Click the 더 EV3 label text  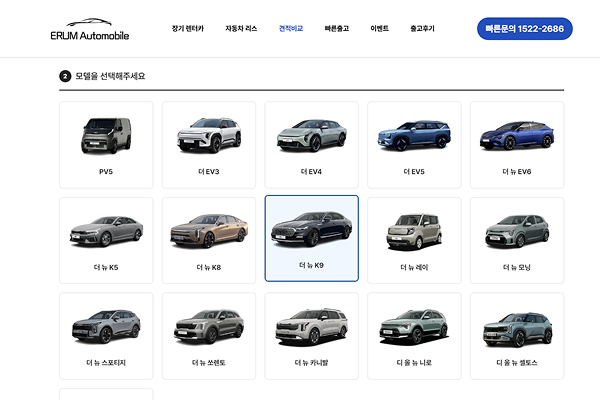click(x=209, y=171)
